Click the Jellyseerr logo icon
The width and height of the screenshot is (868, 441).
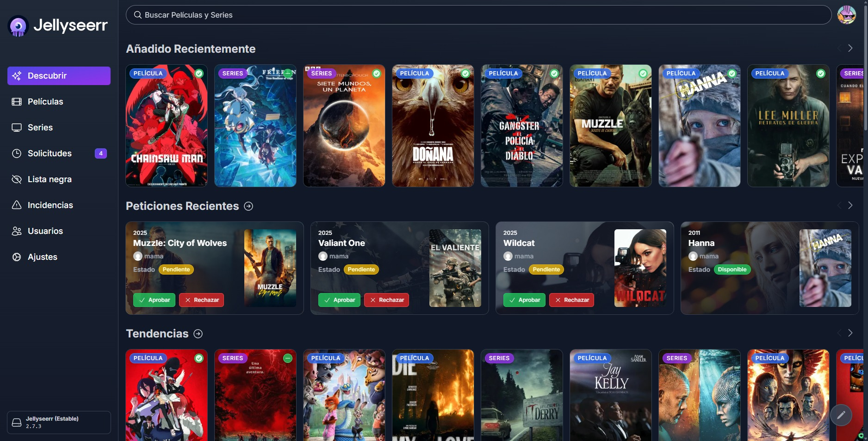19,26
